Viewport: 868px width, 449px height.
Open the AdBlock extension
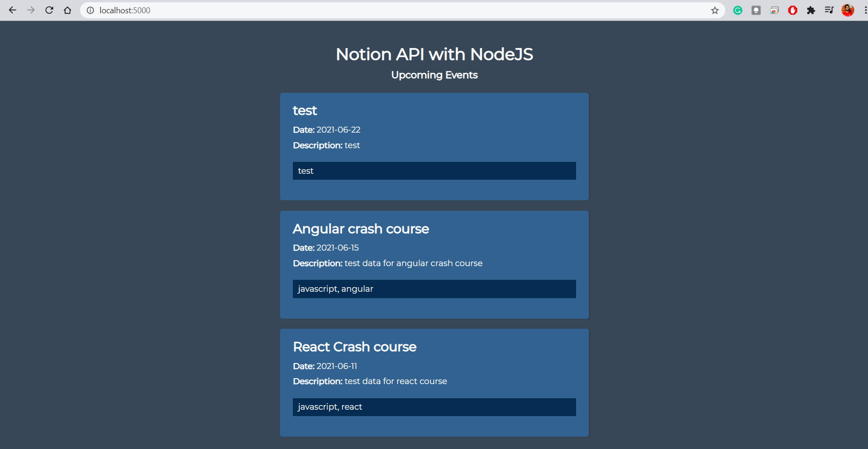793,10
